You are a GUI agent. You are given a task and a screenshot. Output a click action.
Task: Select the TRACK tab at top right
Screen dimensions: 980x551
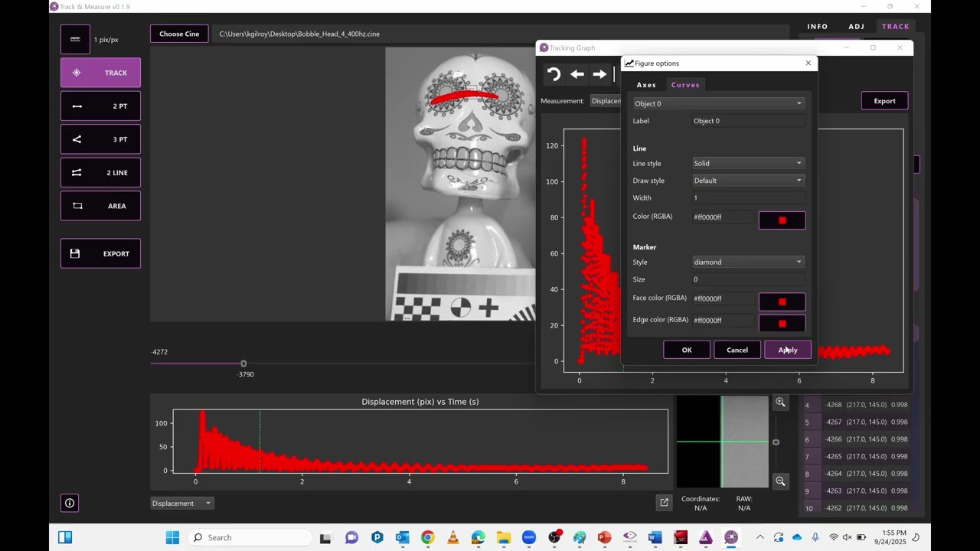896,26
